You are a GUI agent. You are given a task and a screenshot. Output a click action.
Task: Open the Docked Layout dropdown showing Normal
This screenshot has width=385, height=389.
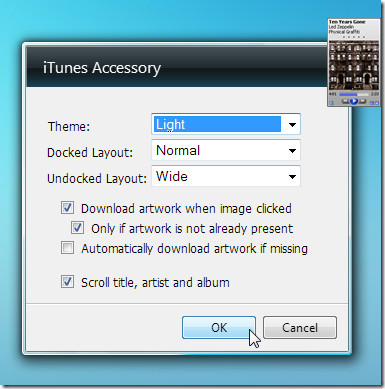pos(226,150)
